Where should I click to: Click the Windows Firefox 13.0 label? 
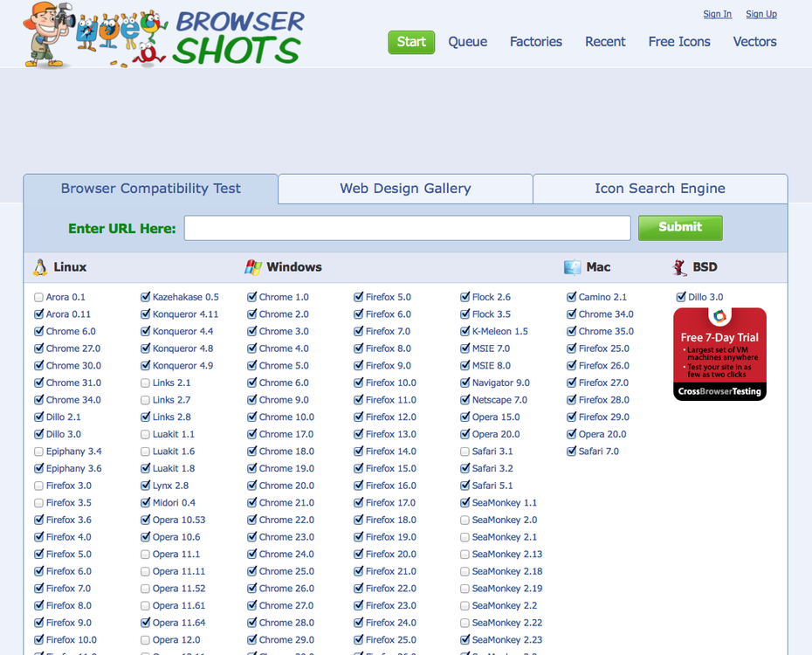pyautogui.click(x=391, y=434)
